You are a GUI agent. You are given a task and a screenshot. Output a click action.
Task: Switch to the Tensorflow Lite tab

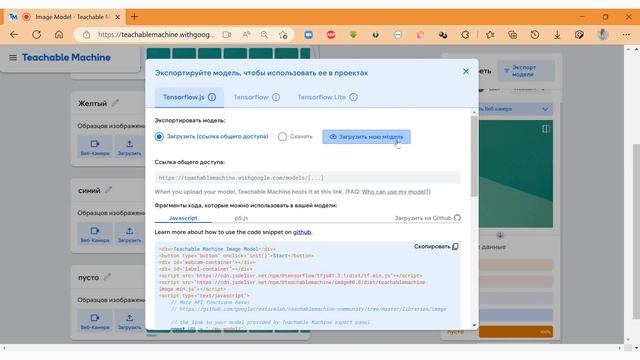(x=321, y=97)
